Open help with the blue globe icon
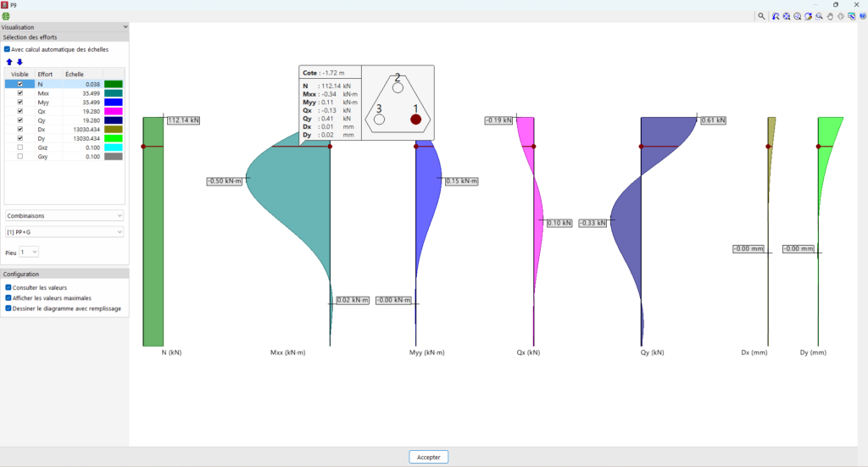This screenshot has width=868, height=467. [862, 17]
